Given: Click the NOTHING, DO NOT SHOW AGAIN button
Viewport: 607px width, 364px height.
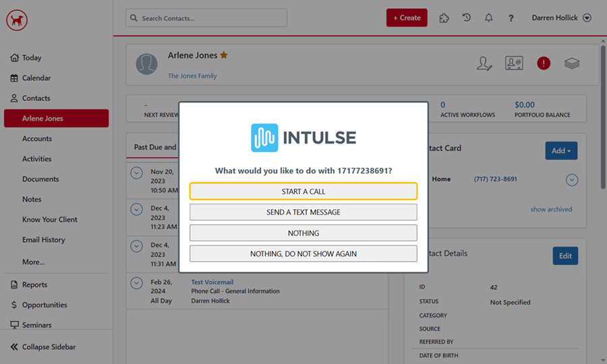Looking at the screenshot, I should [303, 254].
